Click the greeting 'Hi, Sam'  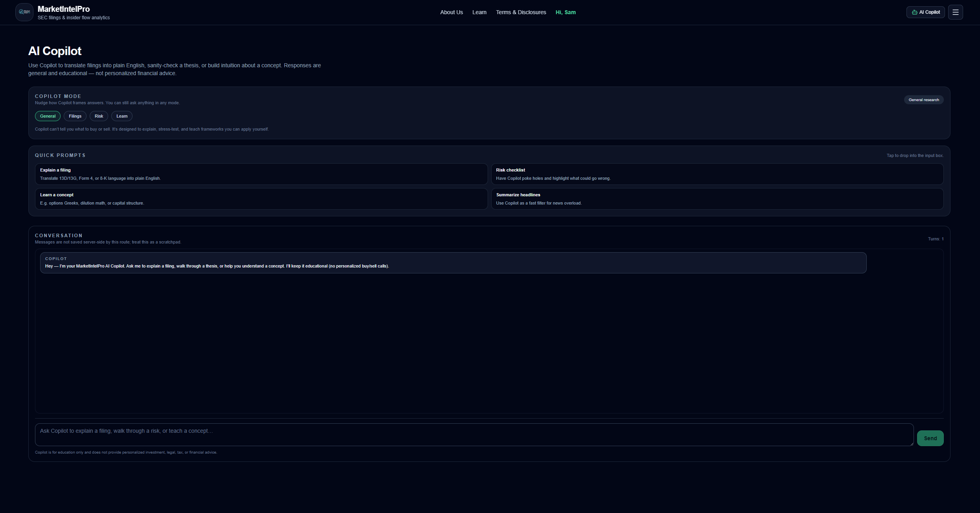pos(566,12)
